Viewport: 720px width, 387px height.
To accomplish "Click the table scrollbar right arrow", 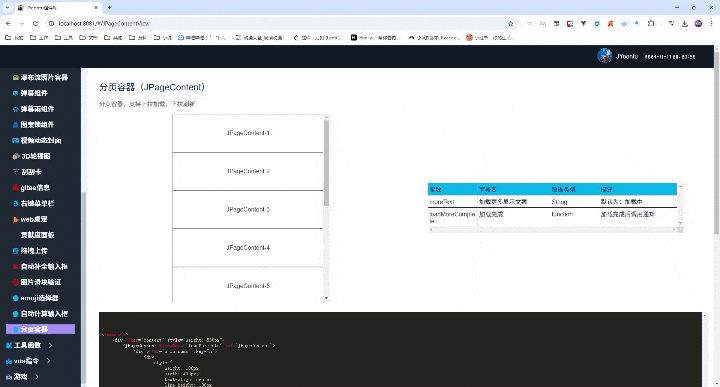I will (x=674, y=229).
